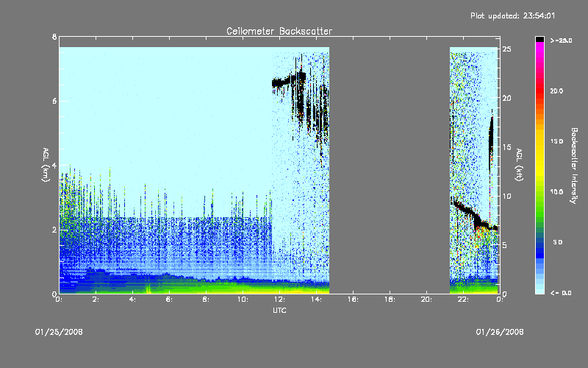Click the UTC tick label 14:
Viewport: 588px width, 368px height.
click(x=316, y=300)
